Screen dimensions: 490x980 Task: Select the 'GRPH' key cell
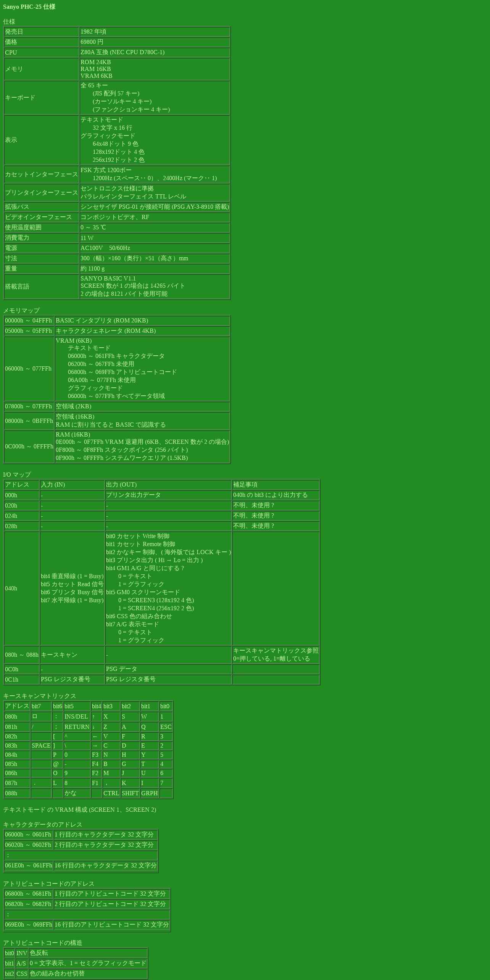pos(150,793)
